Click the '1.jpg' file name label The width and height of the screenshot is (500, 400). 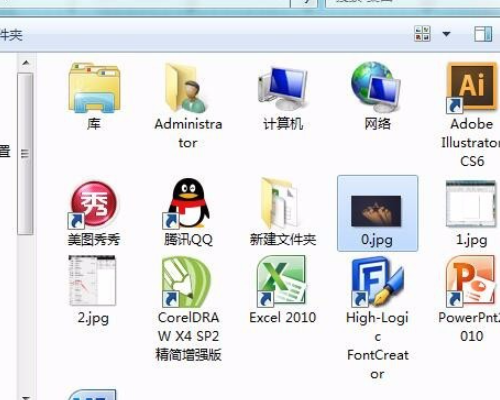click(471, 240)
